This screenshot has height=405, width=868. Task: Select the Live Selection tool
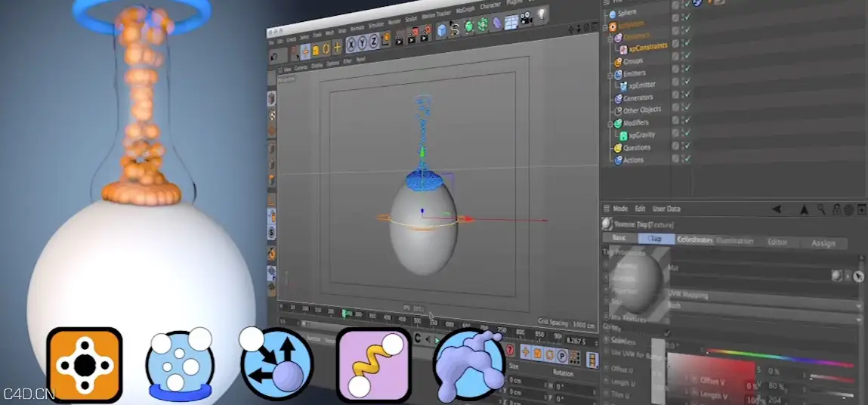(295, 53)
